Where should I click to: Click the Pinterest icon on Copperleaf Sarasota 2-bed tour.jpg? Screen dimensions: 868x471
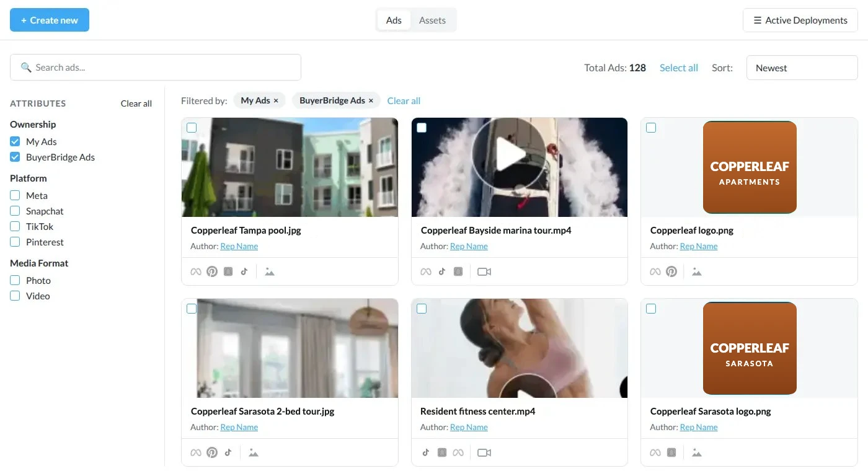point(212,452)
